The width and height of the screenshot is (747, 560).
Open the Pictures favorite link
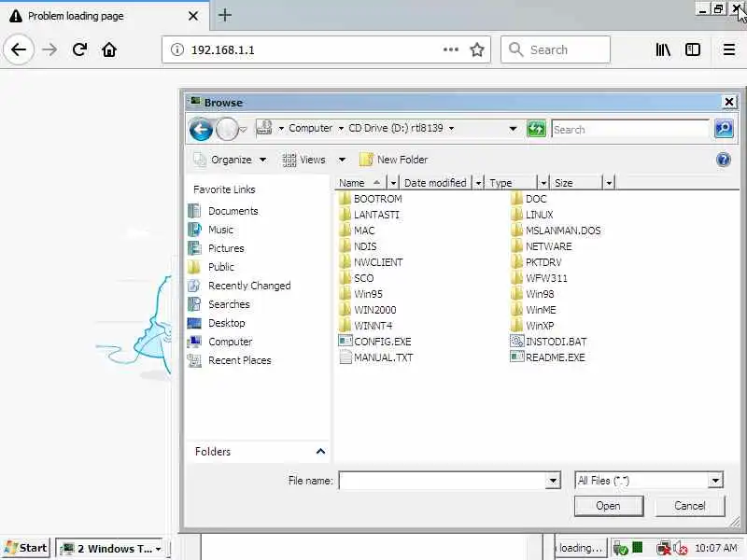[216, 248]
